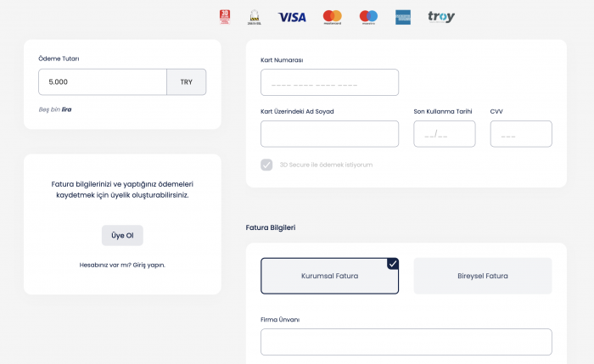594x364 pixels.
Task: Focus the Kart Numarası field
Action: pyautogui.click(x=329, y=82)
